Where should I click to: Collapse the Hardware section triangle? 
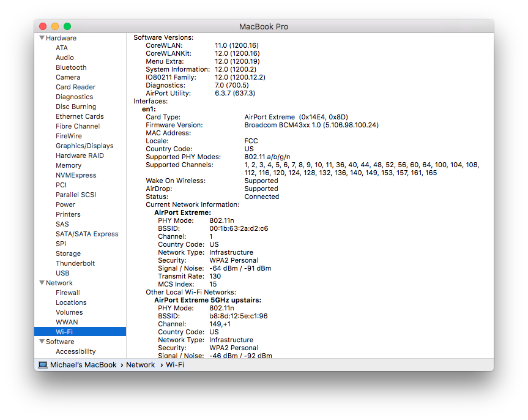tap(42, 38)
